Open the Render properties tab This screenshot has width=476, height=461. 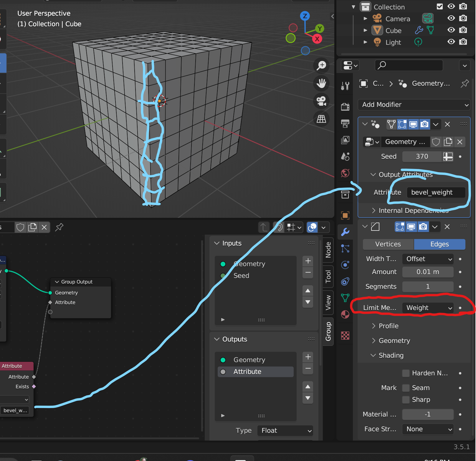[345, 107]
